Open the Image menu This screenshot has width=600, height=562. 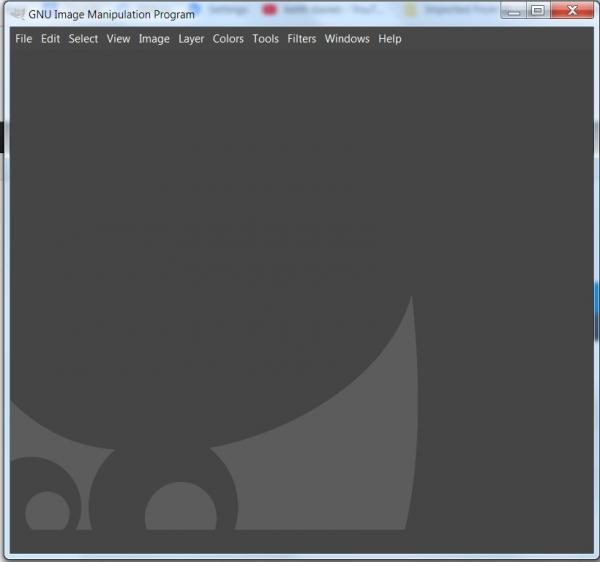click(154, 39)
